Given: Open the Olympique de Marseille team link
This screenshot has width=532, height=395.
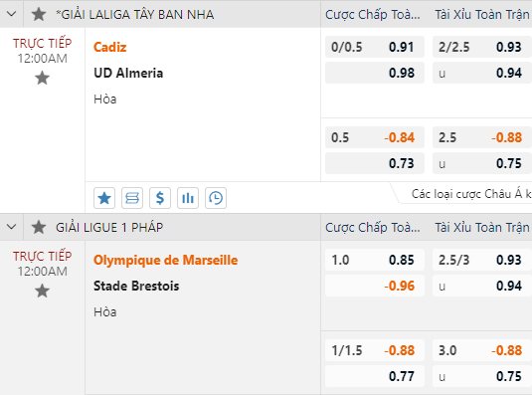Looking at the screenshot, I should (166, 260).
